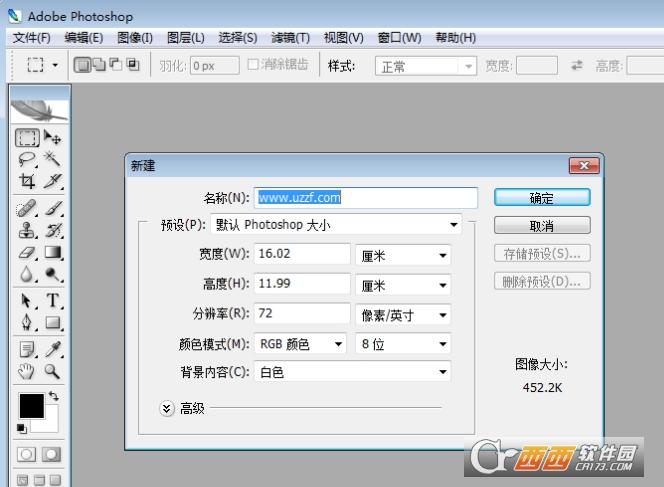The height and width of the screenshot is (487, 664).
Task: Reset to default black and white colors
Action: tap(22, 429)
